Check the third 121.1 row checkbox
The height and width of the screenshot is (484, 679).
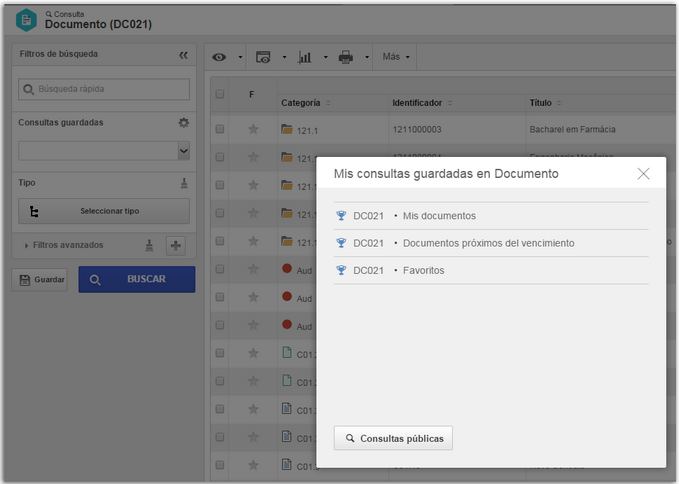220,185
